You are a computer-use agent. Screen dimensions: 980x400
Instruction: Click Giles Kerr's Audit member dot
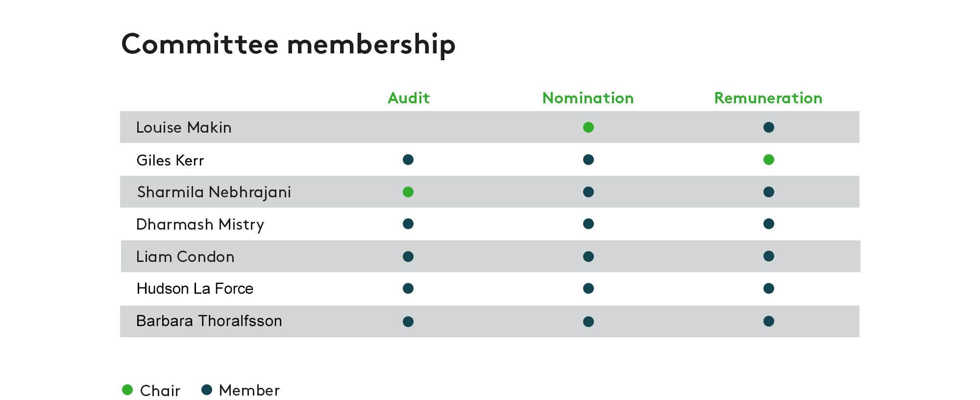[x=408, y=160]
